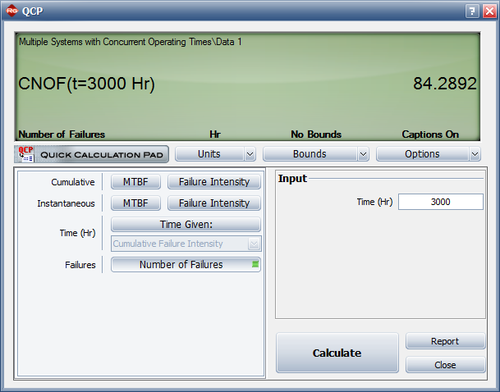Choose Instantaneous MTBF option
The image size is (500, 392).
click(x=136, y=203)
